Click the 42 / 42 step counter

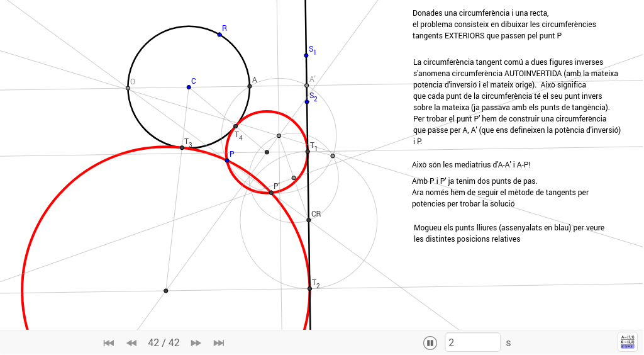(164, 342)
